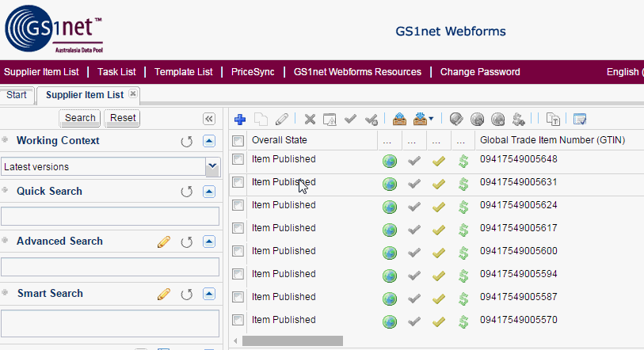The image size is (644, 350).
Task: Click the plain grey checkmark toolbar icon
Action: point(350,120)
